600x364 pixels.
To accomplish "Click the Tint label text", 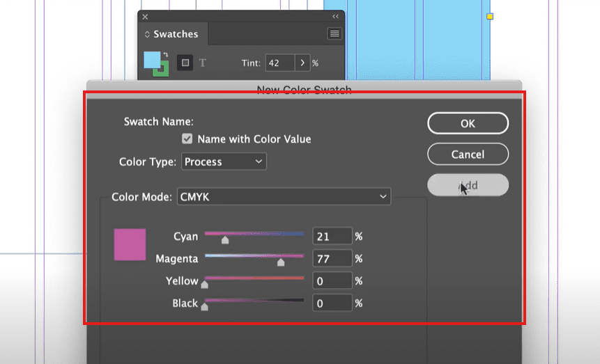I will pyautogui.click(x=251, y=63).
